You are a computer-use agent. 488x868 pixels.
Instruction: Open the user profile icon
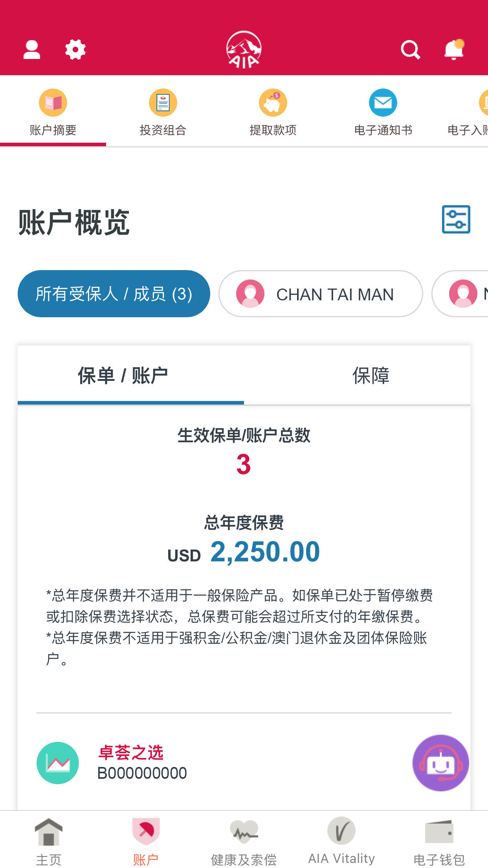click(x=32, y=50)
